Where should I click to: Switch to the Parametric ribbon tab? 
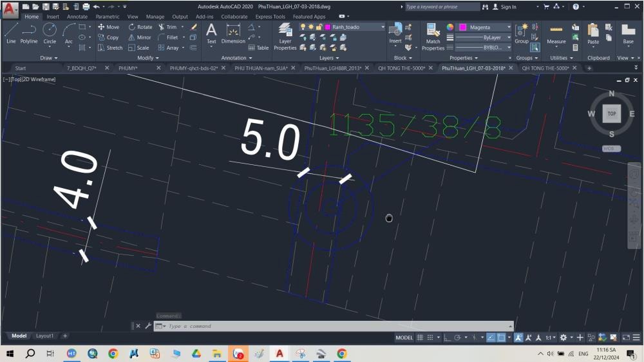tap(107, 17)
